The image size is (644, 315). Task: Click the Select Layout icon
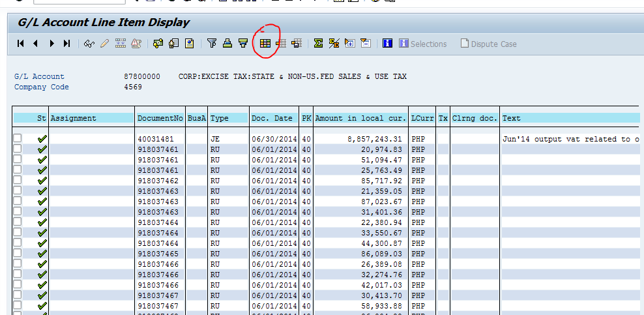281,43
